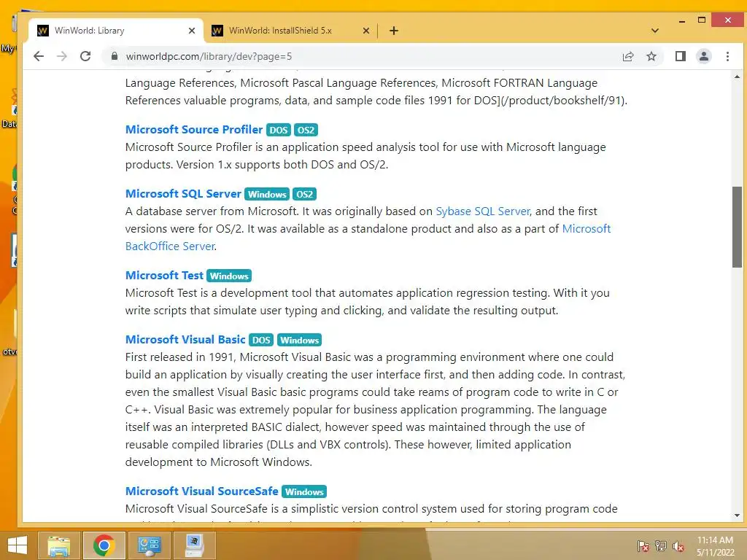Click the Chrome icon in the taskbar
The height and width of the screenshot is (560, 747).
click(104, 545)
